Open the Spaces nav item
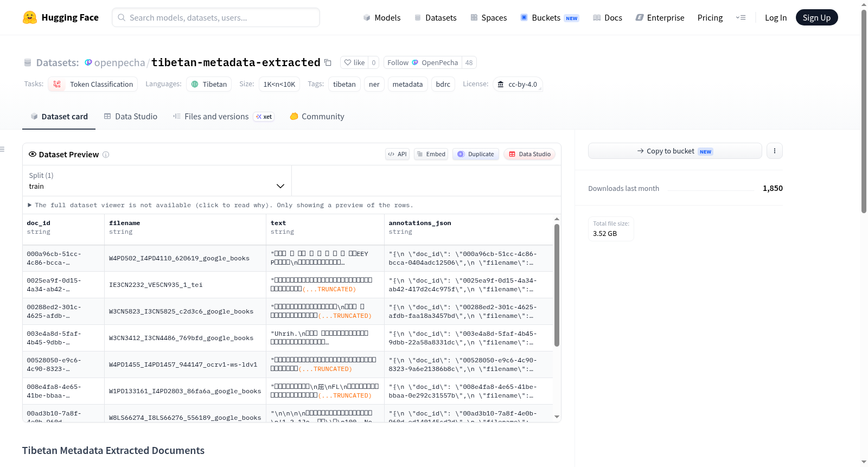This screenshot has width=868, height=467. [488, 17]
